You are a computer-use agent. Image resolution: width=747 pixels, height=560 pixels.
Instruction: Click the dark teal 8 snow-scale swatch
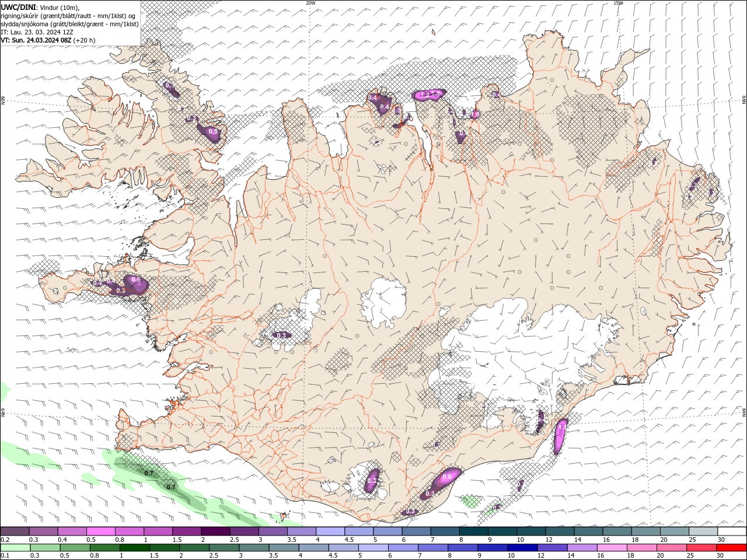pyautogui.click(x=474, y=531)
